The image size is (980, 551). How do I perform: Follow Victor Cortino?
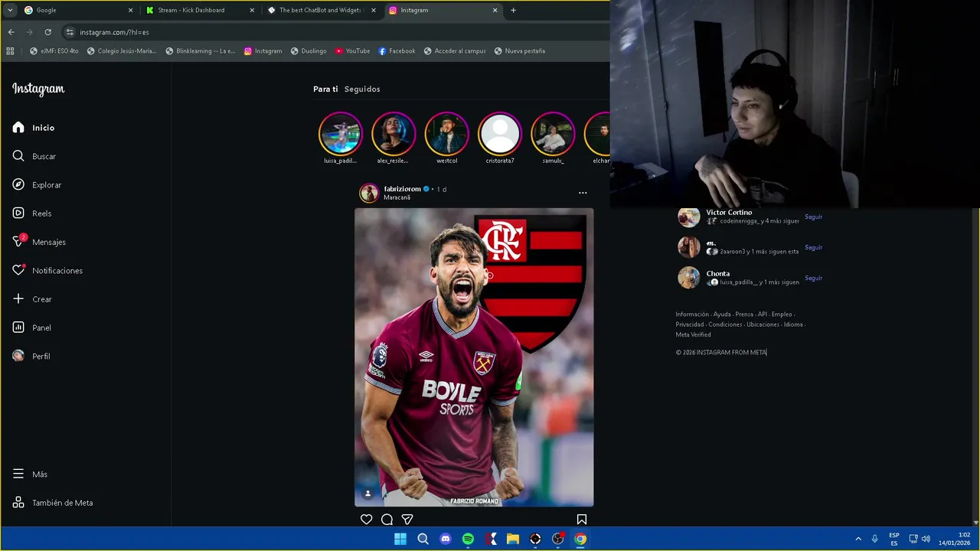coord(813,217)
